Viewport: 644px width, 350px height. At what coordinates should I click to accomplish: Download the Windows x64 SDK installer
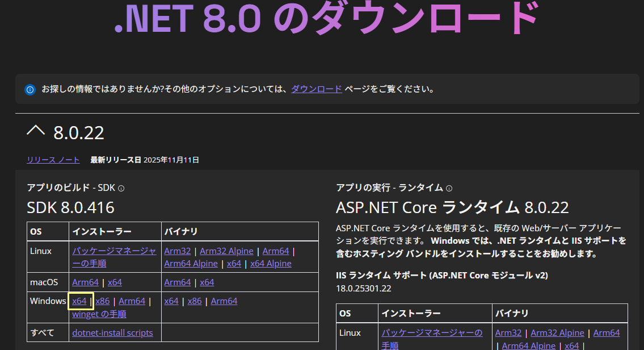[x=79, y=301]
